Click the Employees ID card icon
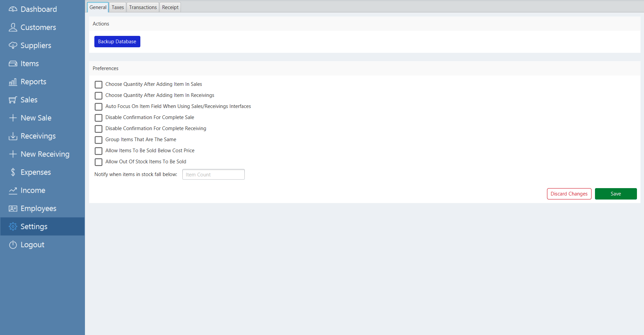Screen dimensions: 644x335 pyautogui.click(x=13, y=209)
